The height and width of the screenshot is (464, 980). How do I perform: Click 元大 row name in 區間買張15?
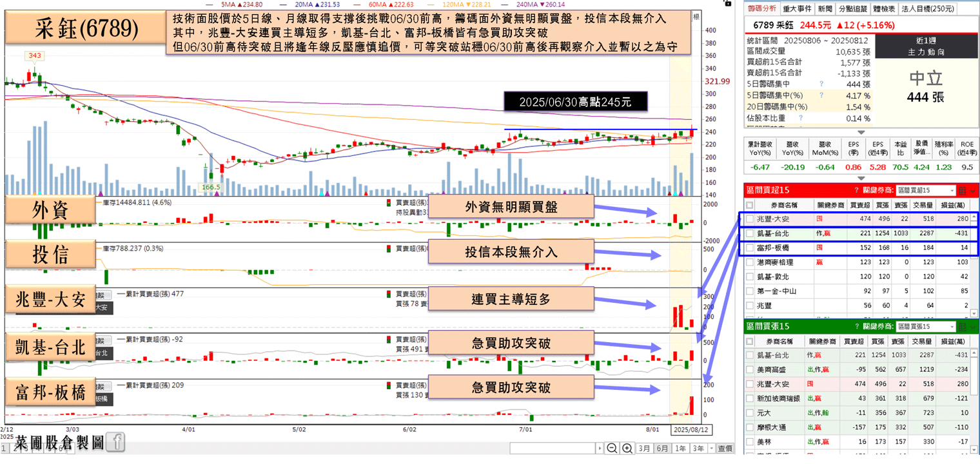pos(764,412)
